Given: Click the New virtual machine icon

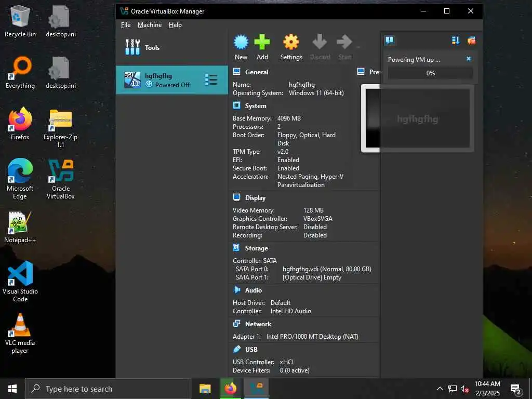Looking at the screenshot, I should click(241, 42).
